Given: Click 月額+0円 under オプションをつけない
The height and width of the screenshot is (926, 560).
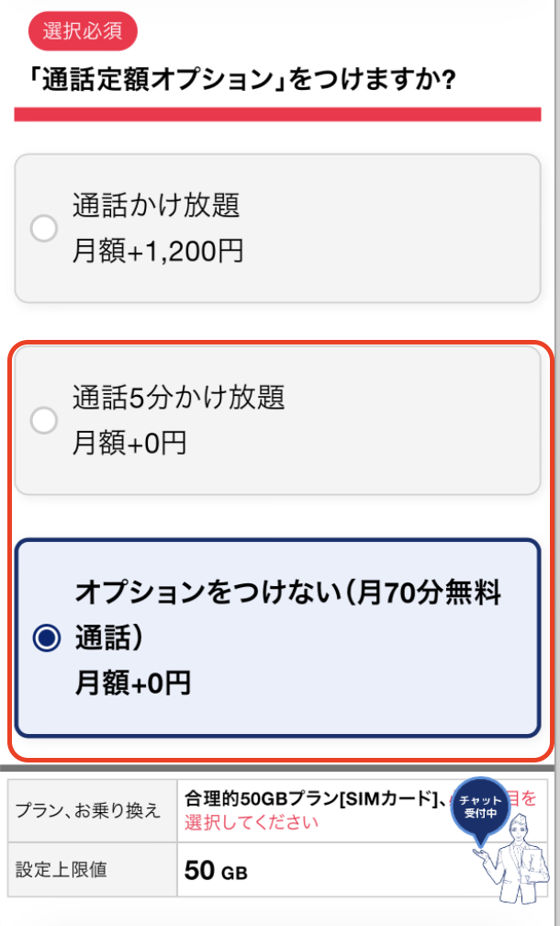Looking at the screenshot, I should (x=132, y=683).
